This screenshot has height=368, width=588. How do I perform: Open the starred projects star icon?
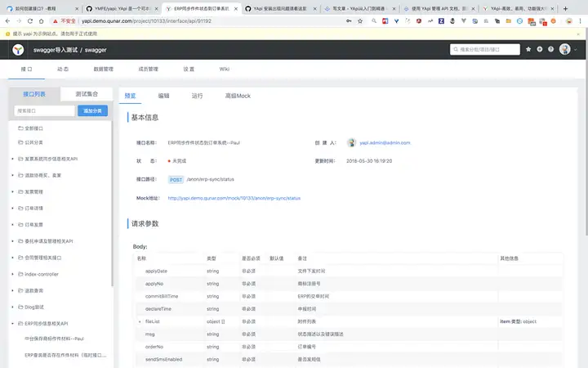pyautogui.click(x=528, y=49)
